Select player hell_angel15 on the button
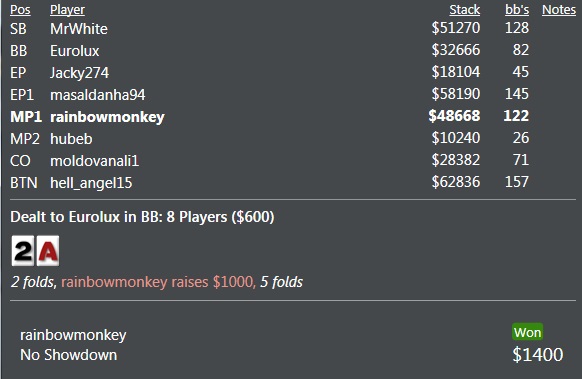Screen dimensions: 582x379 91,183
